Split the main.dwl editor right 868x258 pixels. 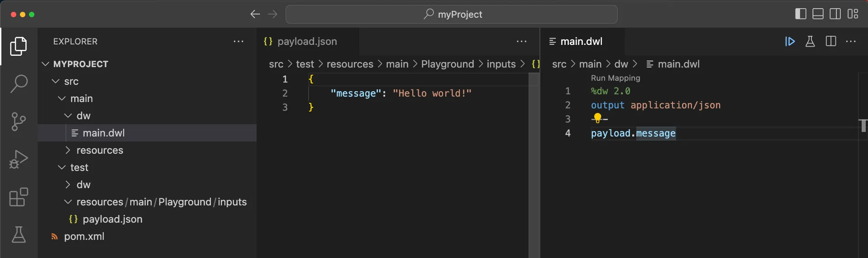pyautogui.click(x=831, y=41)
